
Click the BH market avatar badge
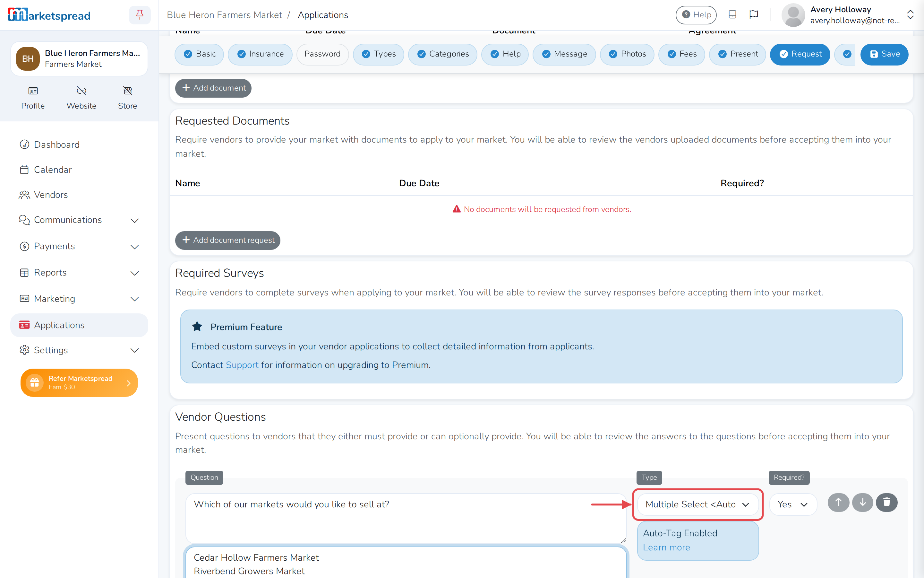28,58
